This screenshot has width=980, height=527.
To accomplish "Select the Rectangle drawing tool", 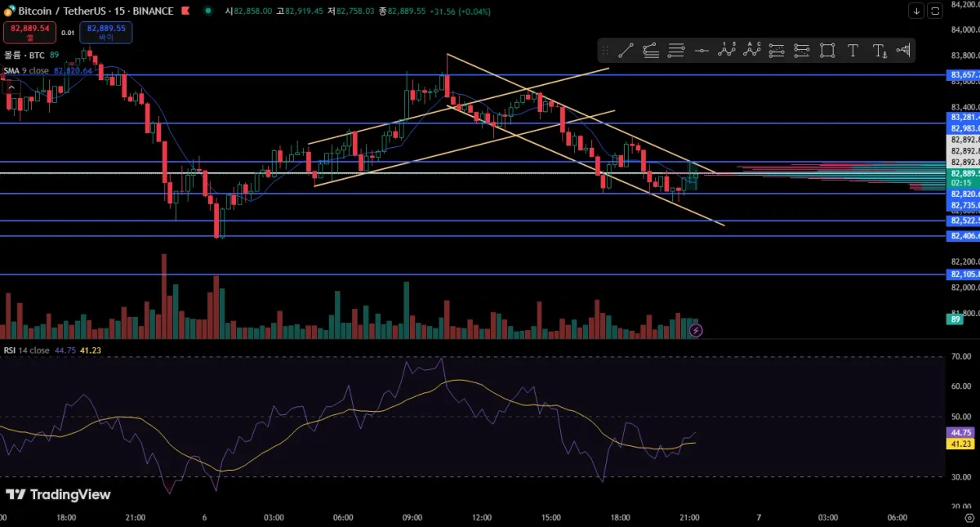I will coord(827,51).
